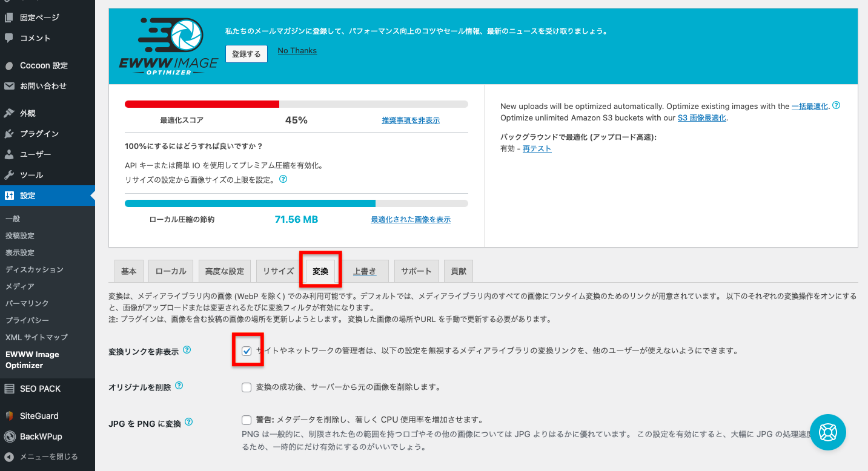
Task: Open パーマリンク submenu item
Action: click(x=27, y=303)
